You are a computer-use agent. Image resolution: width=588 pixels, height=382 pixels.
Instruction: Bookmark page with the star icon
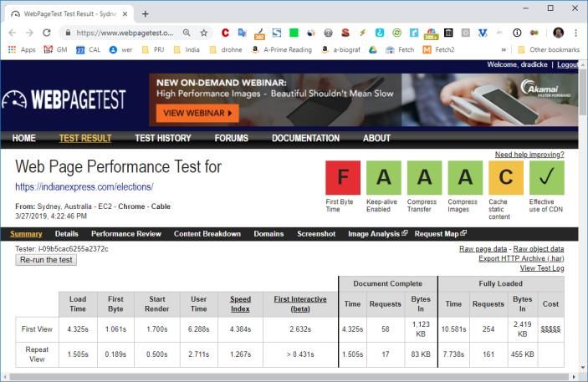[203, 33]
